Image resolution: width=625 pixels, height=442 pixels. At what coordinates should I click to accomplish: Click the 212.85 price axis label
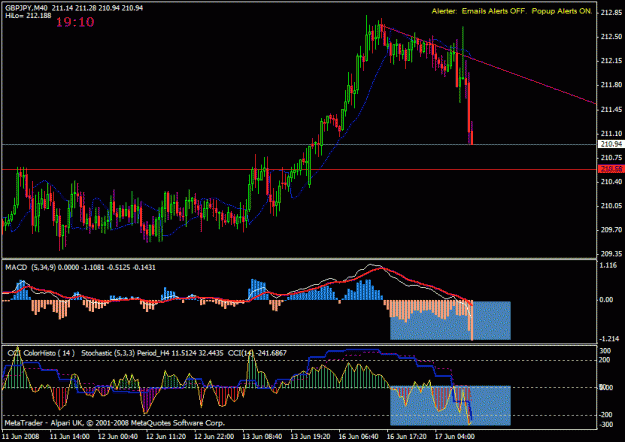pos(611,12)
